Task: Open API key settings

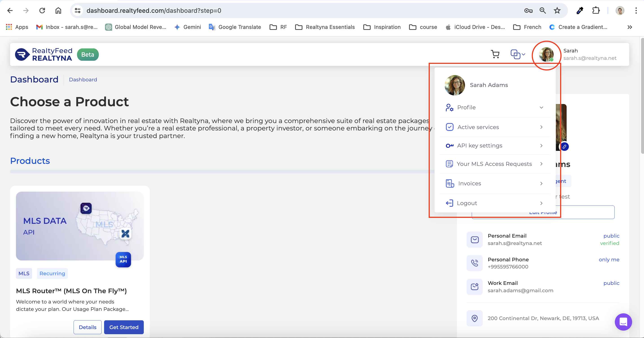Action: pyautogui.click(x=495, y=146)
